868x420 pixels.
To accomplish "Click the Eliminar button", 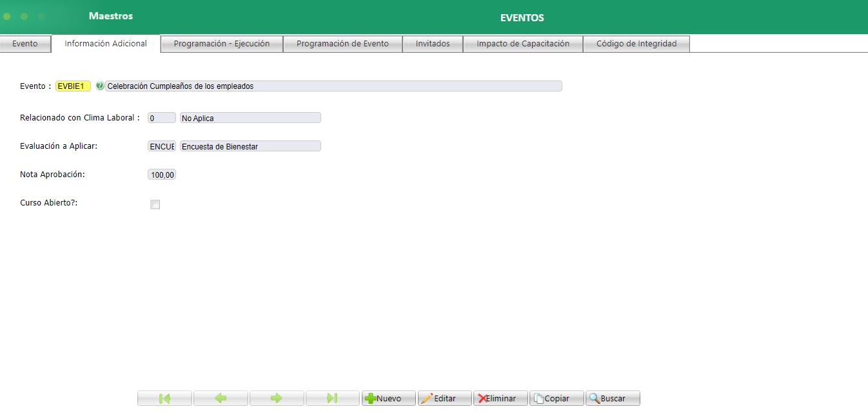I will [501, 398].
